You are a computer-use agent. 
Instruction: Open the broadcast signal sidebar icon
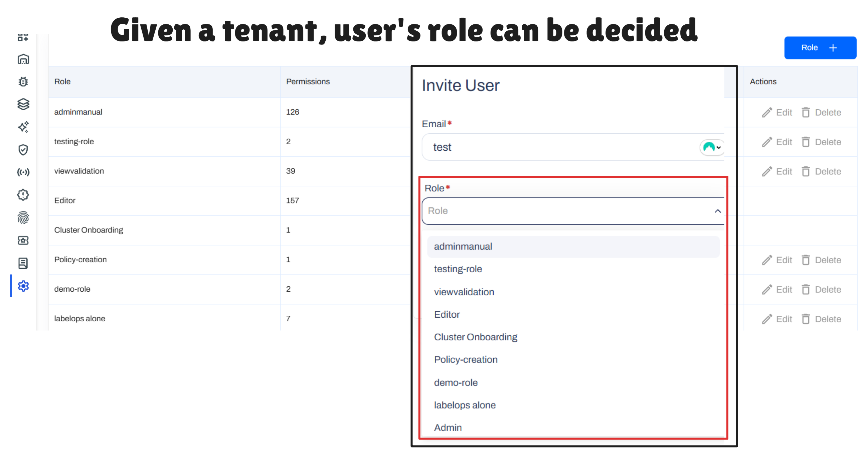click(x=23, y=172)
